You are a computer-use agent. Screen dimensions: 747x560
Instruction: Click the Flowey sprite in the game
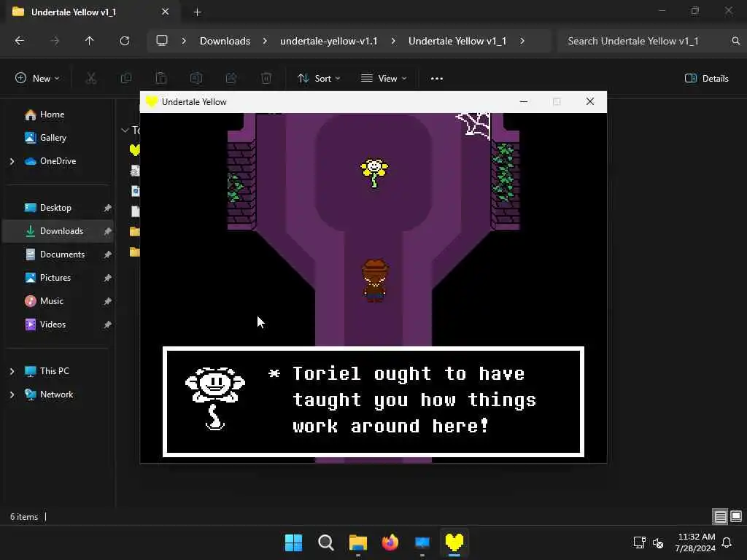tap(374, 173)
